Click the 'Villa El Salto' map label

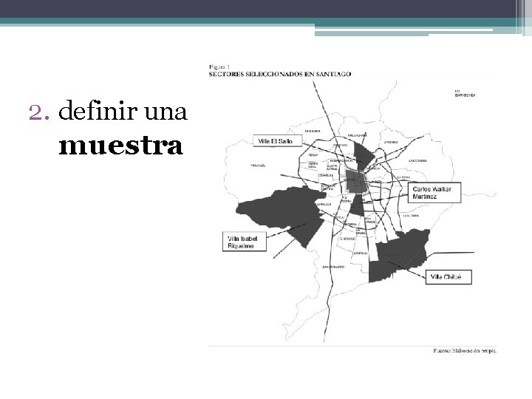point(277,141)
